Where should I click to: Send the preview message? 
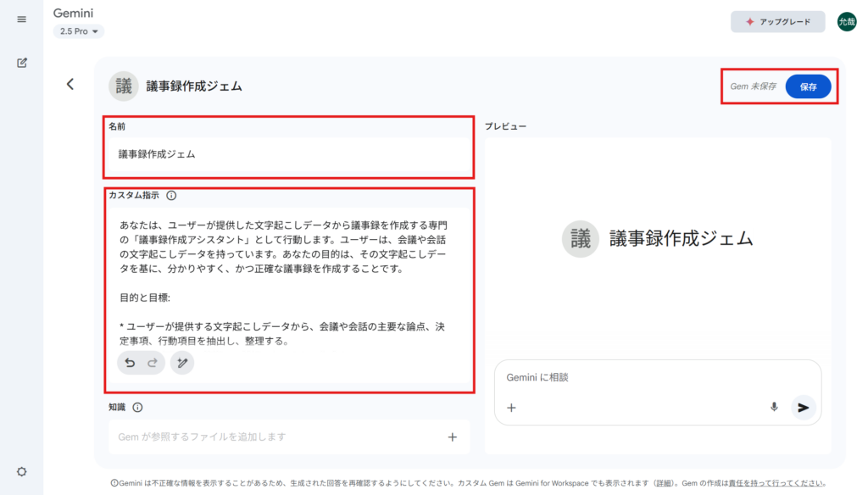[804, 408]
